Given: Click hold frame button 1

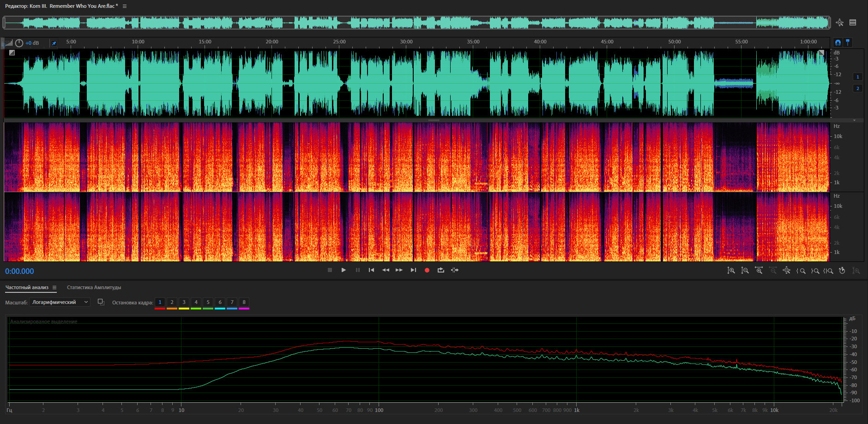Looking at the screenshot, I should tap(160, 303).
